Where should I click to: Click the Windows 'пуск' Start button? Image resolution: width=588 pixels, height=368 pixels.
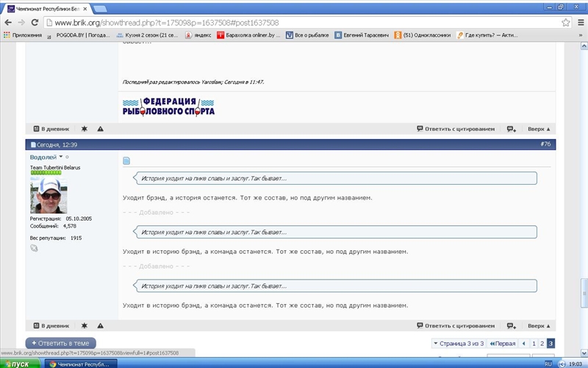pos(16,364)
